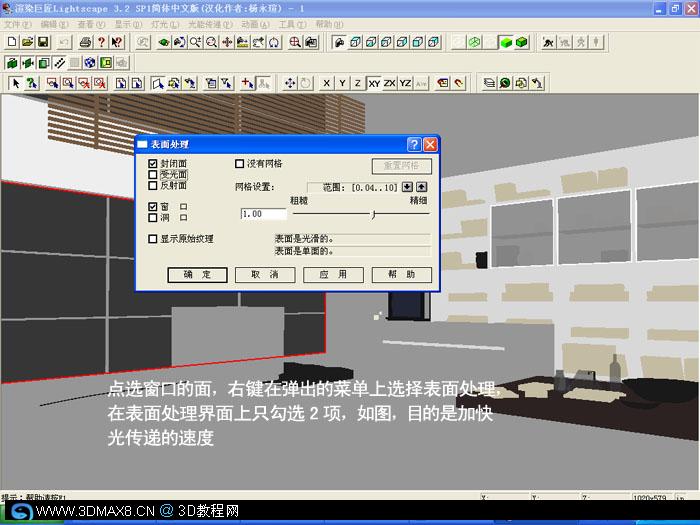
Task: Constrain to Y axis button
Action: pyautogui.click(x=342, y=83)
